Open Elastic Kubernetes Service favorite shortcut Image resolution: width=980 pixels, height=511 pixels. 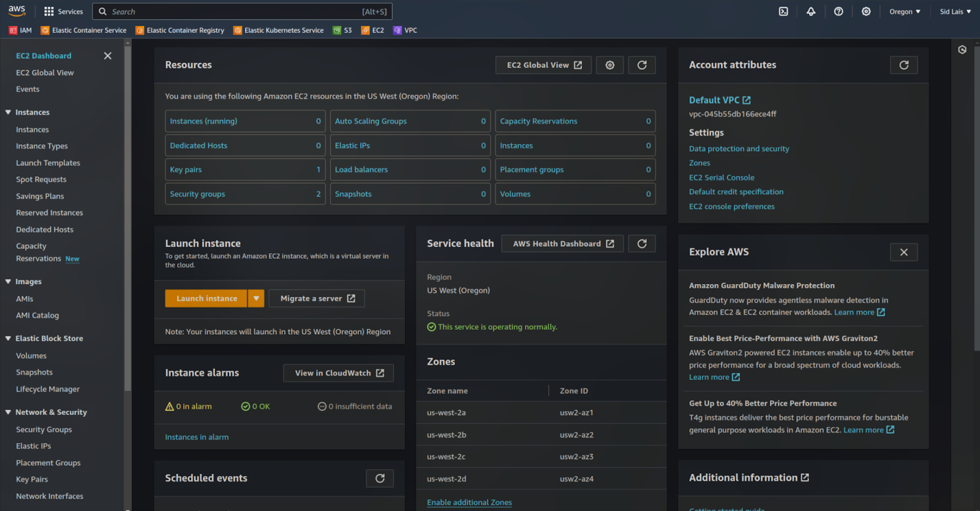coord(278,30)
